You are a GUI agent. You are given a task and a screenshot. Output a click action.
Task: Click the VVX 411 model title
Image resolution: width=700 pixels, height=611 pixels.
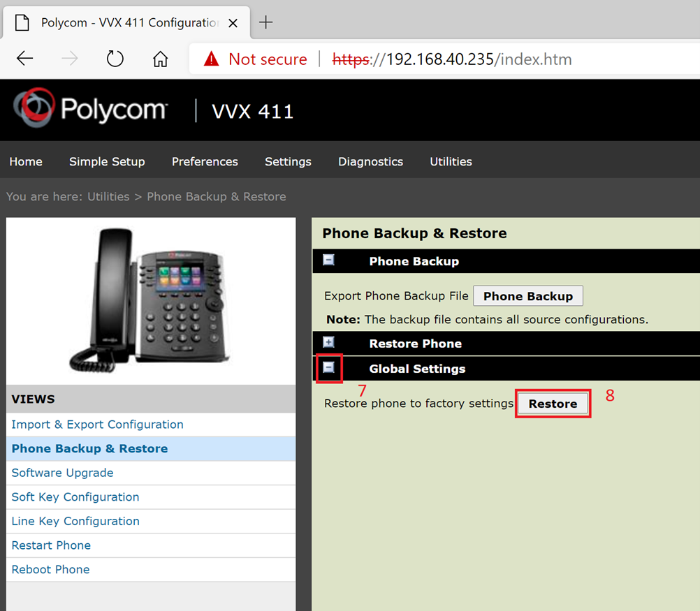253,111
